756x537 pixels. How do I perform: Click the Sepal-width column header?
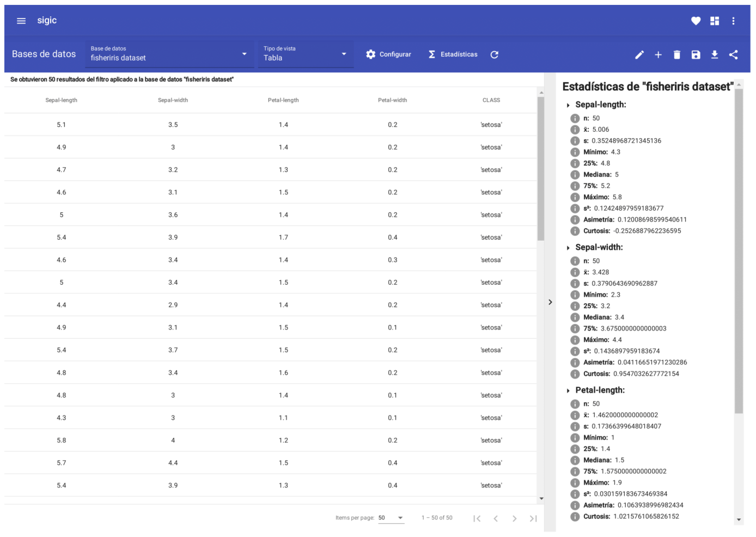173,100
